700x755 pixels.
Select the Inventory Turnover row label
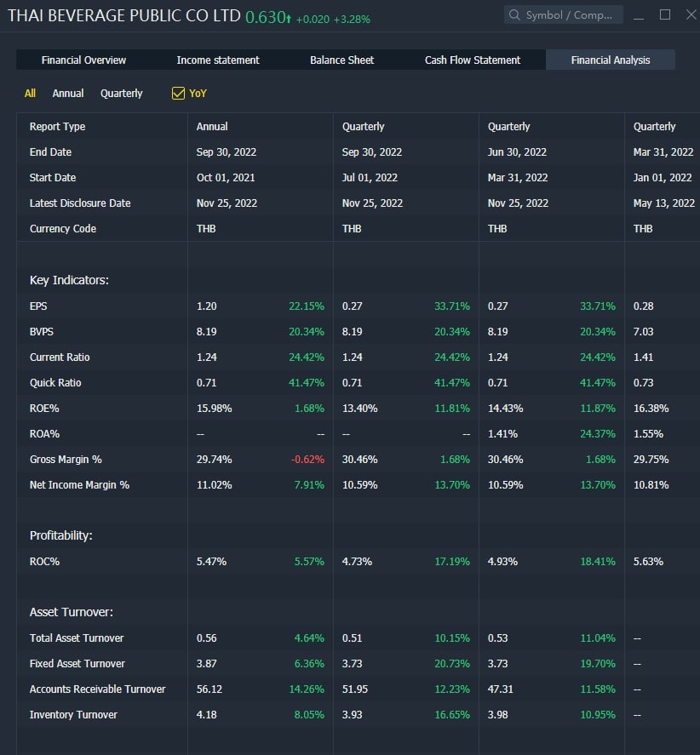coord(73,714)
